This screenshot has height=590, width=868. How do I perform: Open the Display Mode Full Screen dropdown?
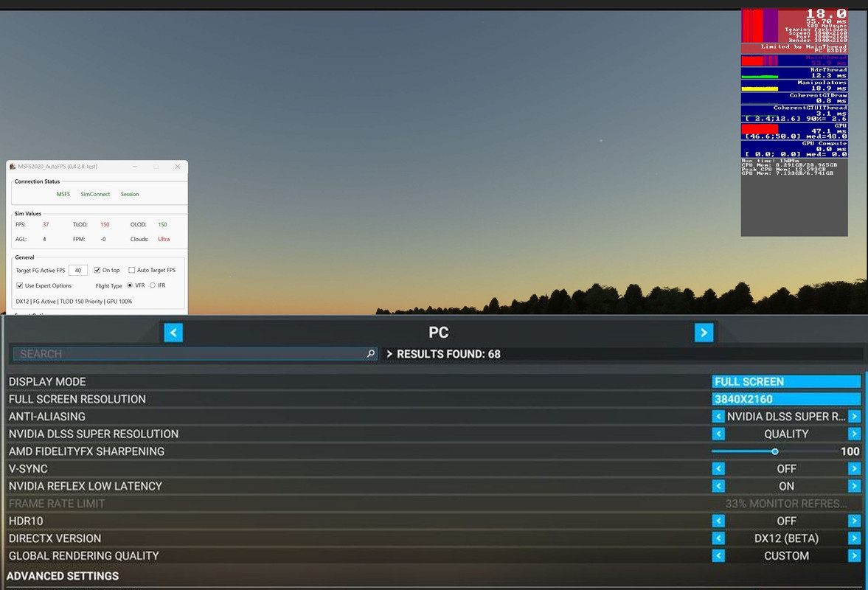(786, 381)
